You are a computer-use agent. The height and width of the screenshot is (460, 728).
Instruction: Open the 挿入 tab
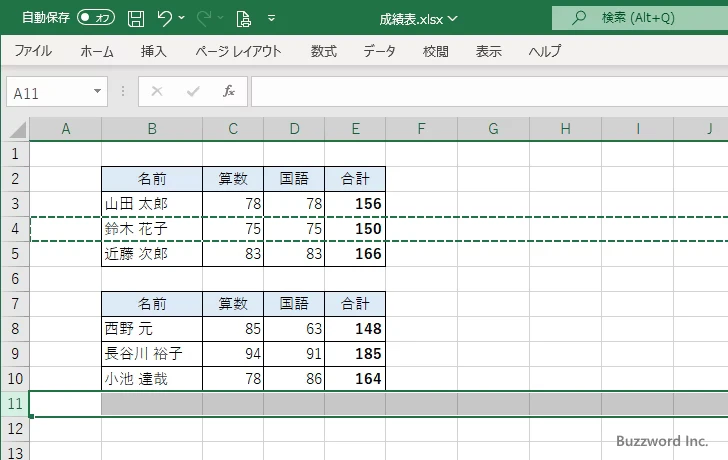(x=154, y=51)
